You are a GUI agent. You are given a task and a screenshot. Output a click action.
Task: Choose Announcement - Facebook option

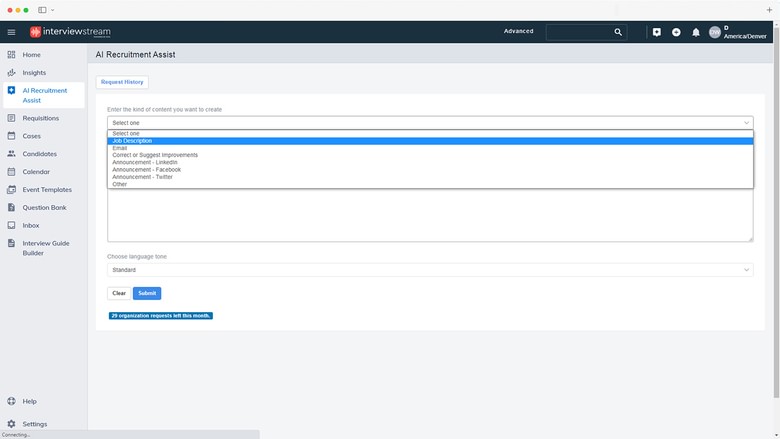(430, 170)
